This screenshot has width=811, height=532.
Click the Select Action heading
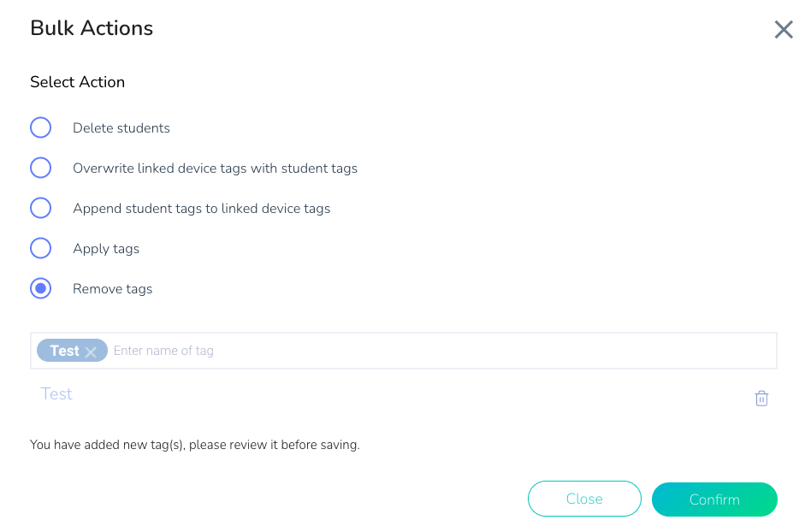coord(78,82)
